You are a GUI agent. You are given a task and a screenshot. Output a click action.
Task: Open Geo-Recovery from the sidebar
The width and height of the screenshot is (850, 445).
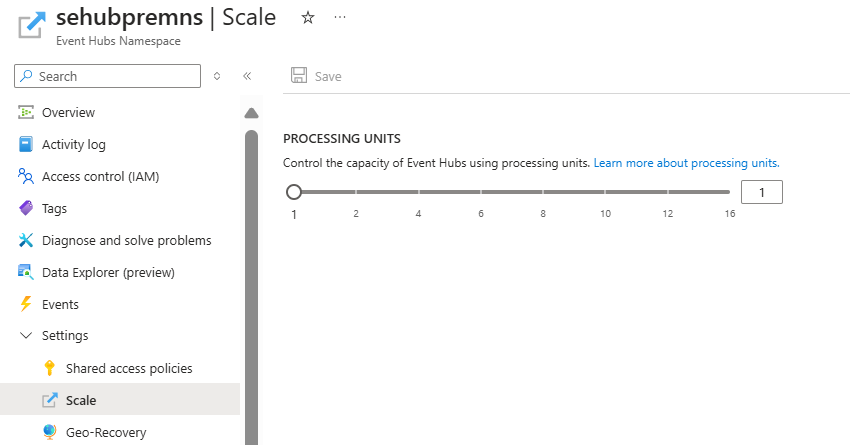(106, 432)
